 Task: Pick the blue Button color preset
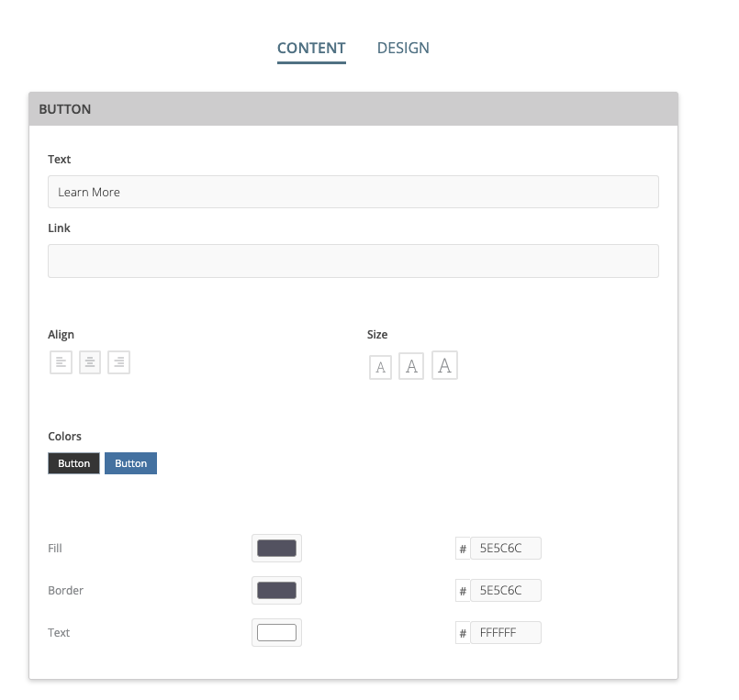[x=130, y=463]
